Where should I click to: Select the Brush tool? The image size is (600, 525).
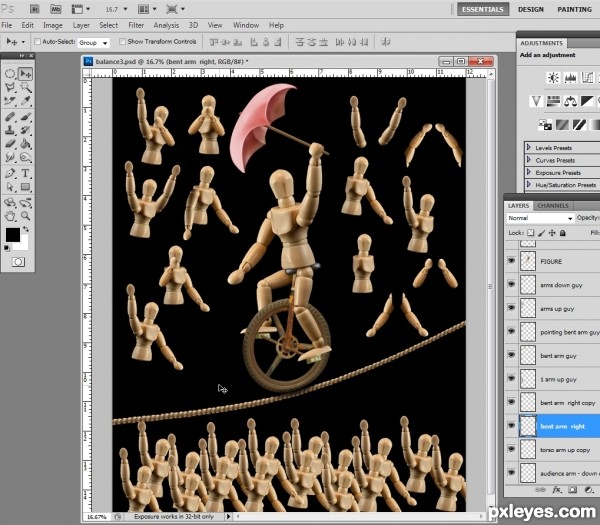click(26, 117)
